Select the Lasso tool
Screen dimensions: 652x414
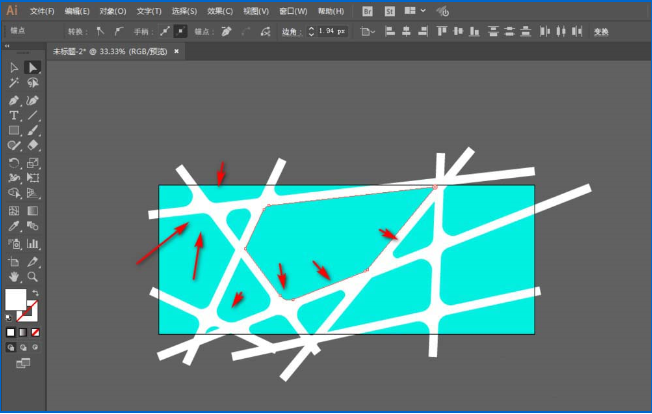pos(32,83)
